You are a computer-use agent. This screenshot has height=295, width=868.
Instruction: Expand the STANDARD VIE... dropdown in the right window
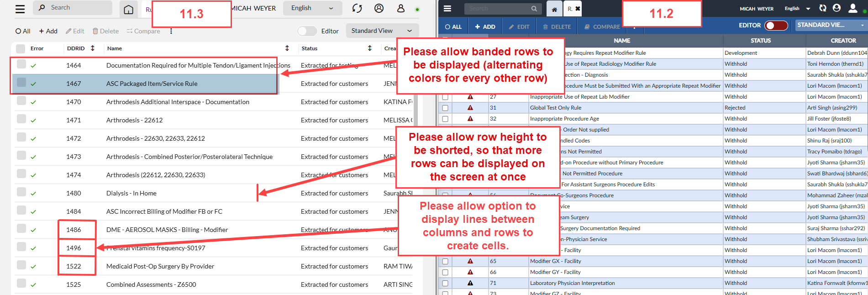pyautogui.click(x=831, y=25)
